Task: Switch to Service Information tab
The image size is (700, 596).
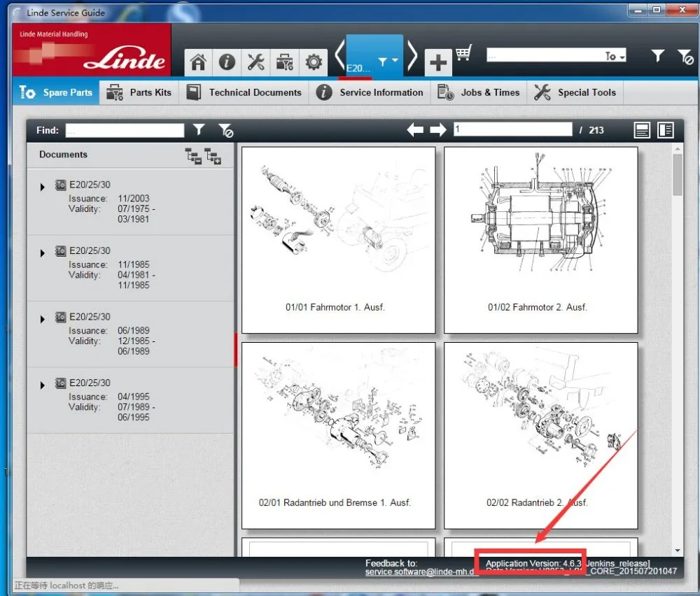Action: click(370, 92)
